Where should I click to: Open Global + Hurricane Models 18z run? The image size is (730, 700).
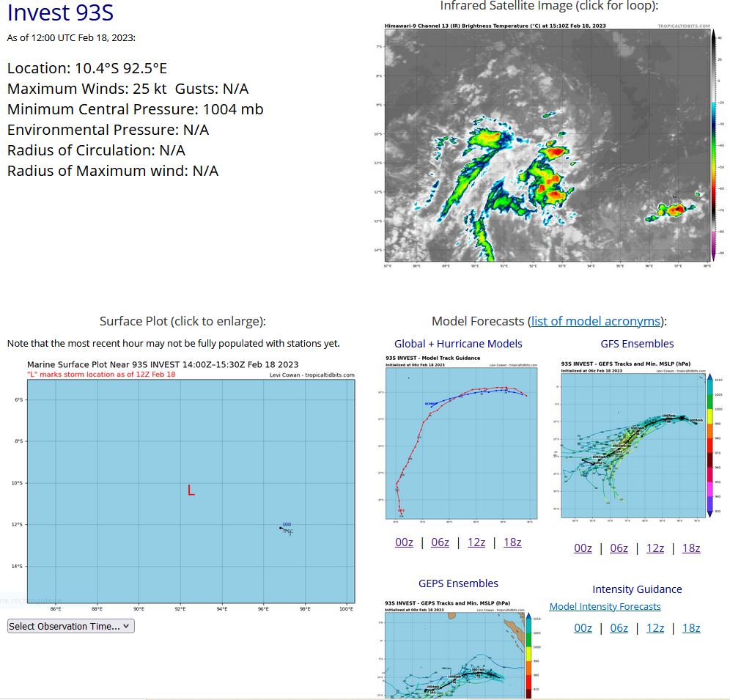(x=512, y=542)
